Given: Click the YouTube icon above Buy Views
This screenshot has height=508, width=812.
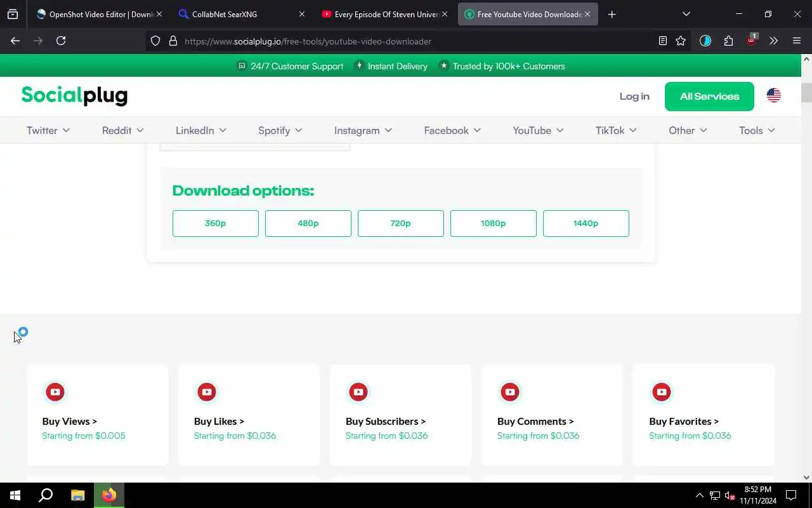Looking at the screenshot, I should point(55,392).
